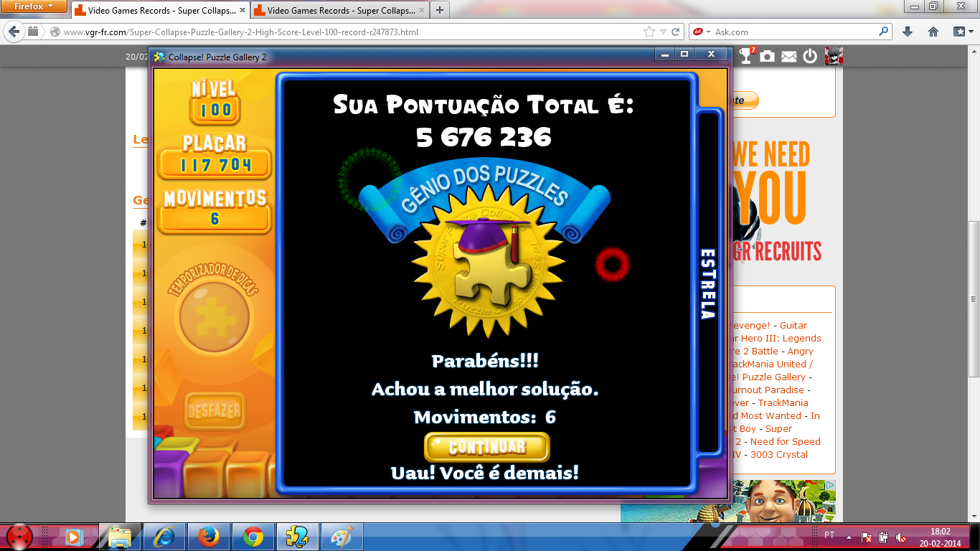Open a new tab with the plus button

pos(439,10)
